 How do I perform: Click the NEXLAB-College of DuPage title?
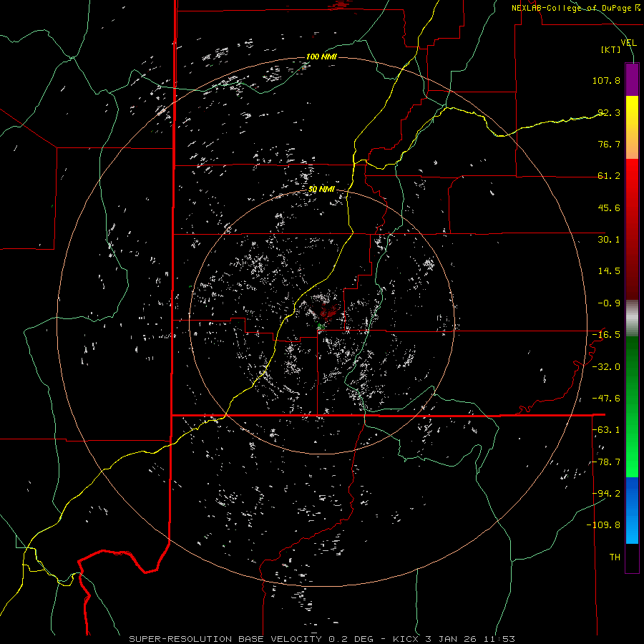(575, 8)
